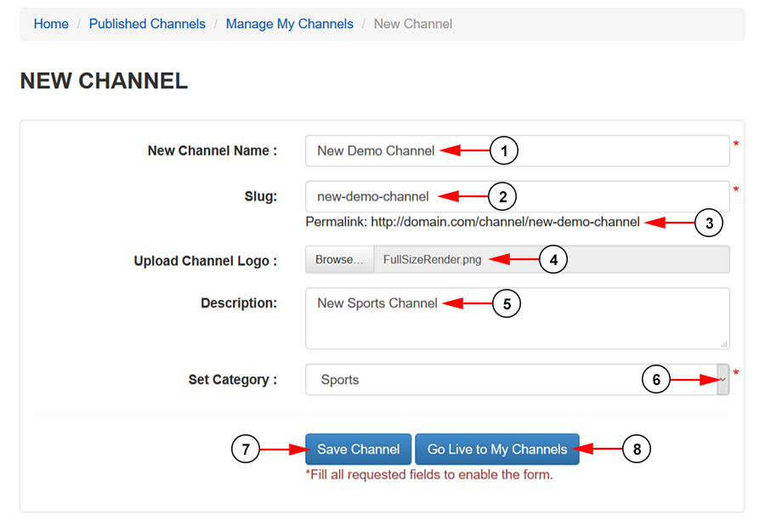
Task: Click annotation circle number 7
Action: [x=246, y=449]
